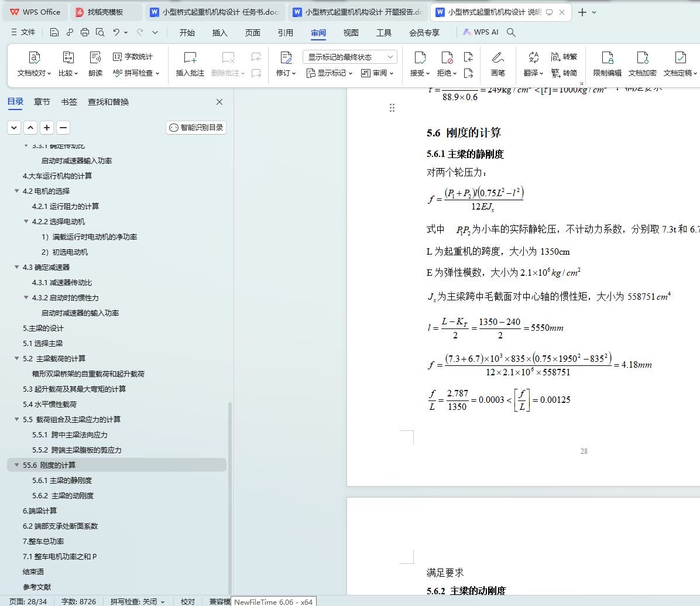Activate the 画笔 pen tool
This screenshot has width=700, height=606.
pyautogui.click(x=497, y=64)
